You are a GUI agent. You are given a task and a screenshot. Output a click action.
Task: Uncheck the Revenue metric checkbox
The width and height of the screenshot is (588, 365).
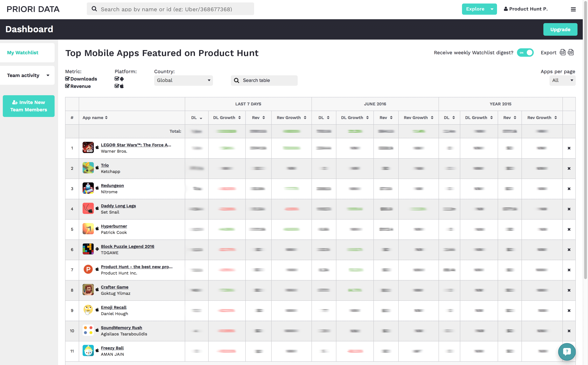click(67, 86)
